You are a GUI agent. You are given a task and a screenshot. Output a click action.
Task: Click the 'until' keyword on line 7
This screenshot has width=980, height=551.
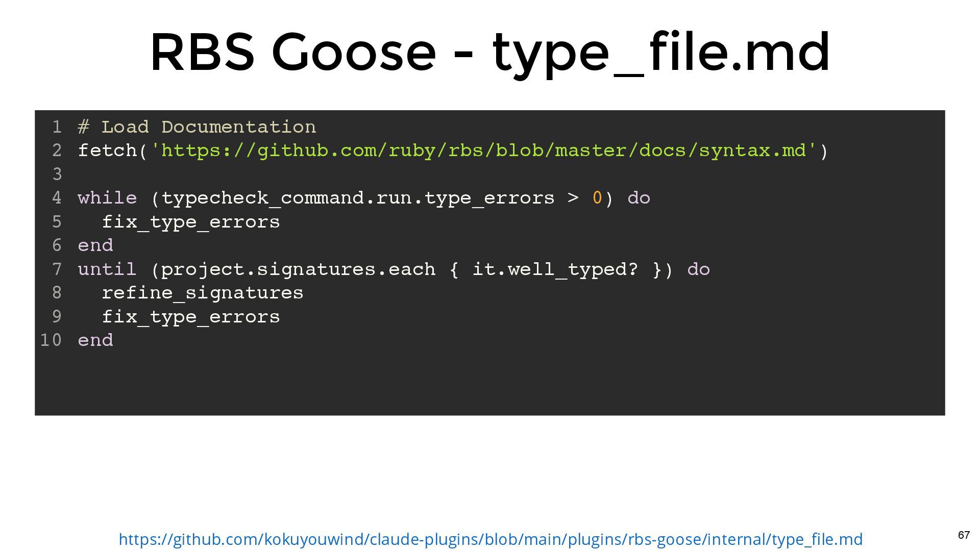click(107, 269)
